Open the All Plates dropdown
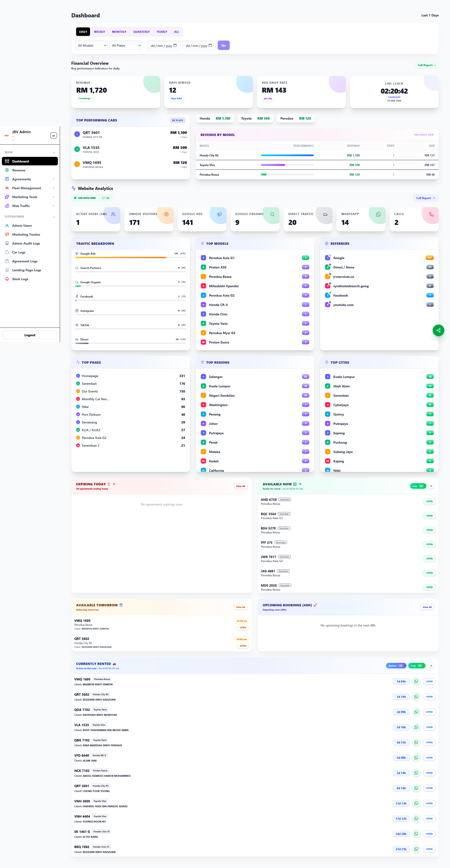 pos(125,45)
